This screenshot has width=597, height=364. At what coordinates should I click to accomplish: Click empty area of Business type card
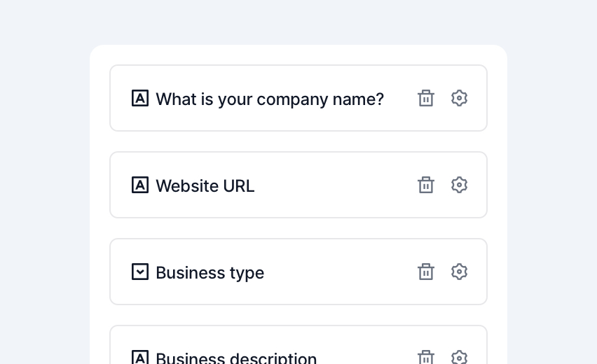pyautogui.click(x=341, y=272)
